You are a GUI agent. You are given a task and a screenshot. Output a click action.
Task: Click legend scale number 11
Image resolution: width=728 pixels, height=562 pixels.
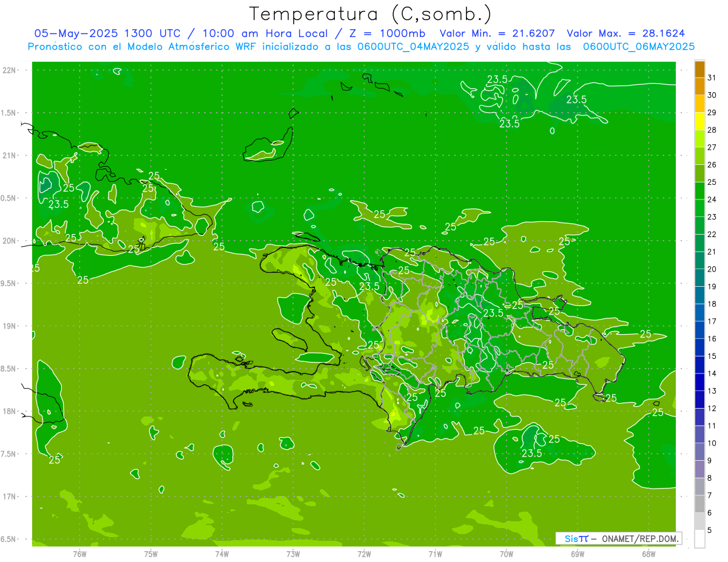pyautogui.click(x=712, y=426)
